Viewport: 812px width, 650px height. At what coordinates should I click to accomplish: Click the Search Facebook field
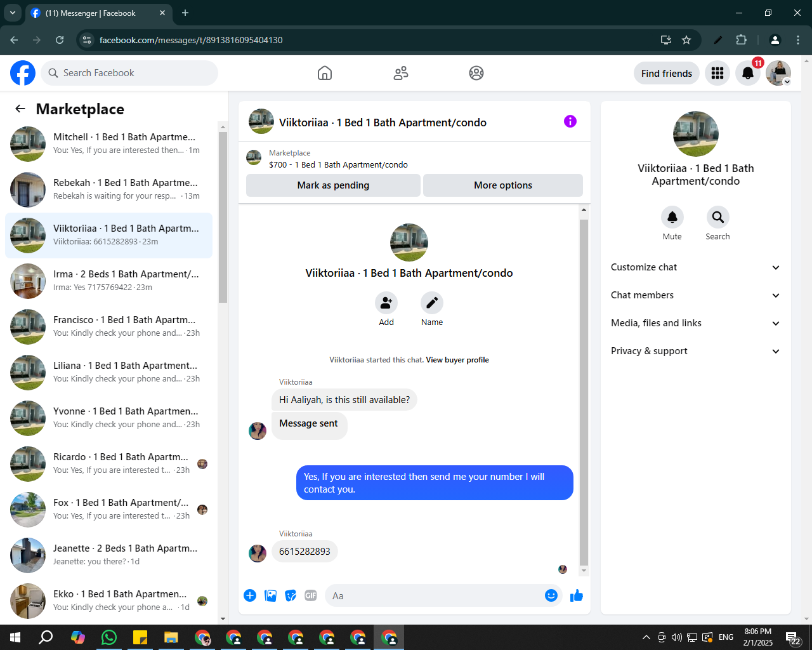tap(129, 73)
